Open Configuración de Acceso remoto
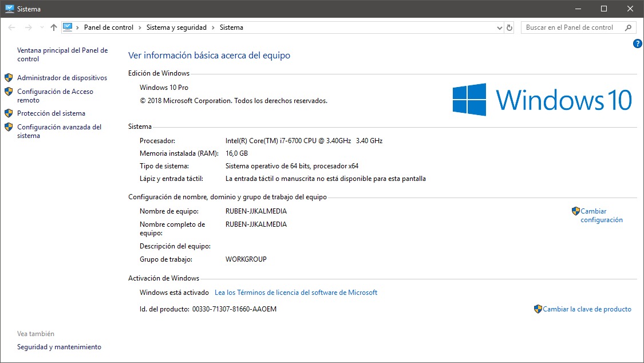This screenshot has height=363, width=644. coord(55,96)
